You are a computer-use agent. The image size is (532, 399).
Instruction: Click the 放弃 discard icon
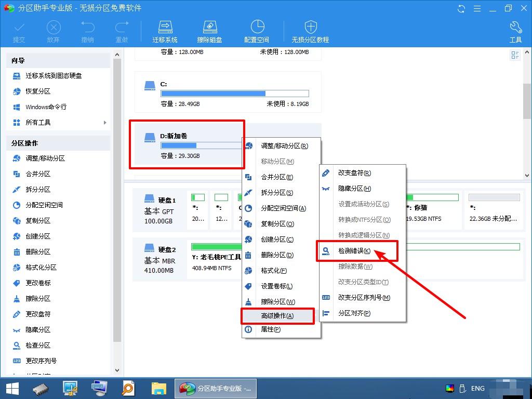pos(54,27)
